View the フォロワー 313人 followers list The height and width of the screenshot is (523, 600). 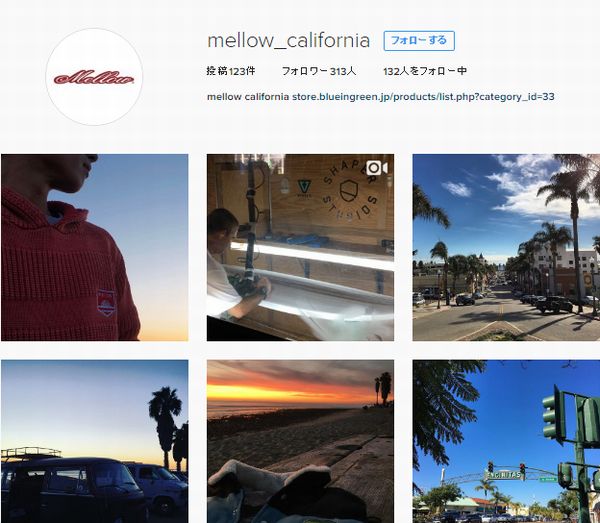[x=319, y=71]
